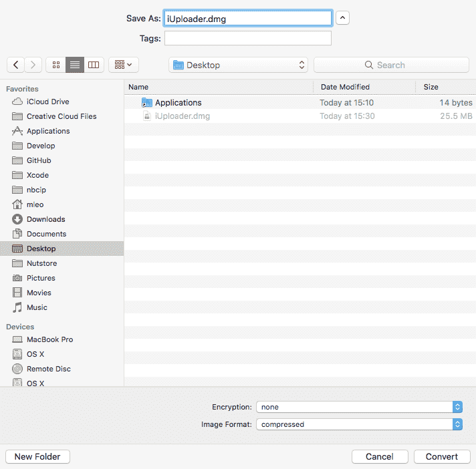Open Creative Cloud Files folder icon
Image resolution: width=476 pixels, height=469 pixels.
(x=17, y=116)
